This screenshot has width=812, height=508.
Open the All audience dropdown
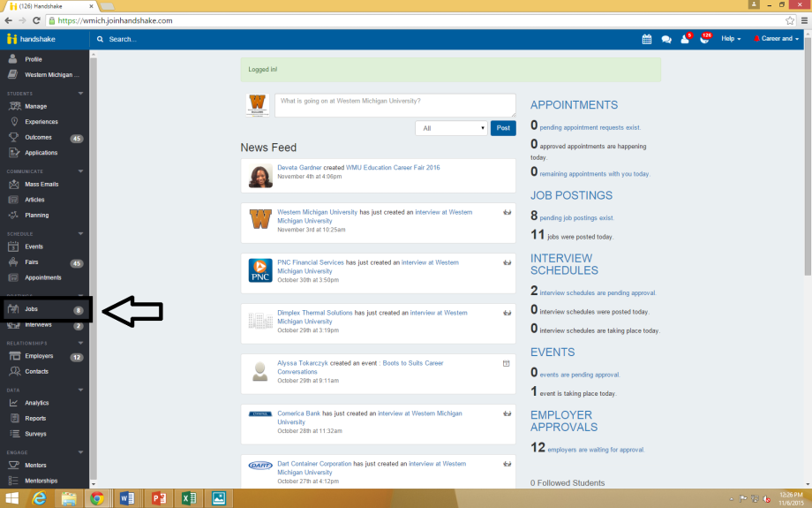pos(451,128)
